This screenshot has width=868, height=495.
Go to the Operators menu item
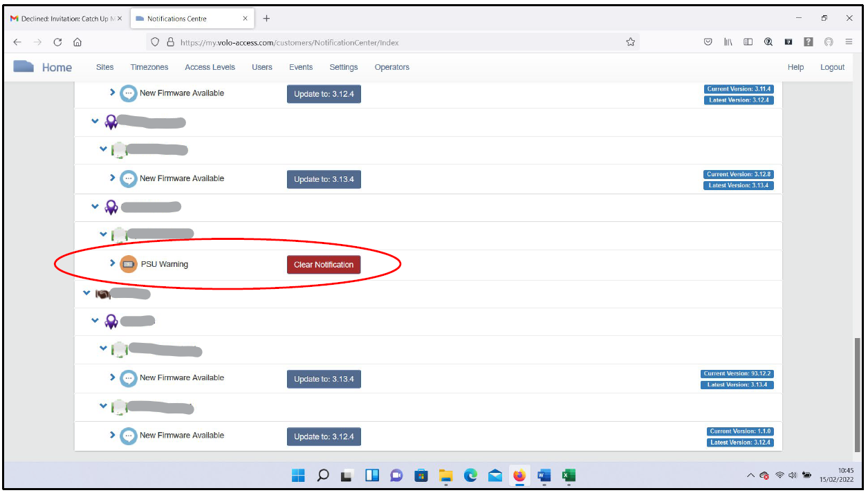(x=391, y=67)
